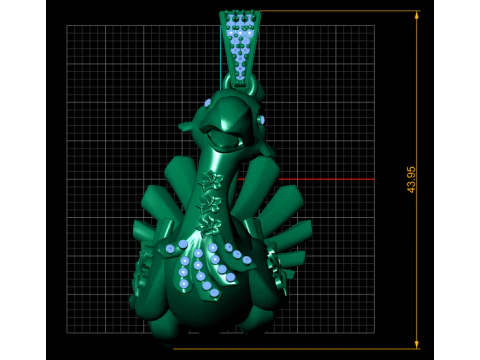Image resolution: width=480 pixels, height=360 pixels.
Task: Select the green peacock pendant model
Action: click(220, 217)
